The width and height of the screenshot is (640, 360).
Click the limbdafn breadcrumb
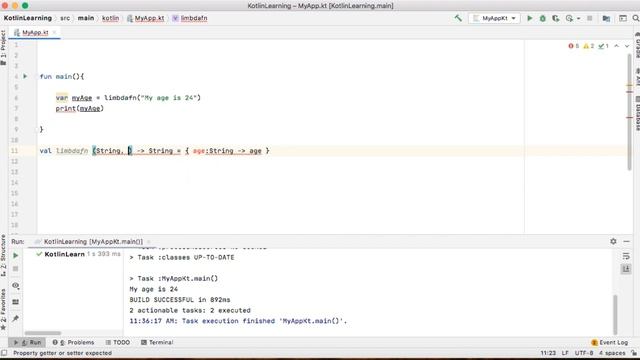190,18
